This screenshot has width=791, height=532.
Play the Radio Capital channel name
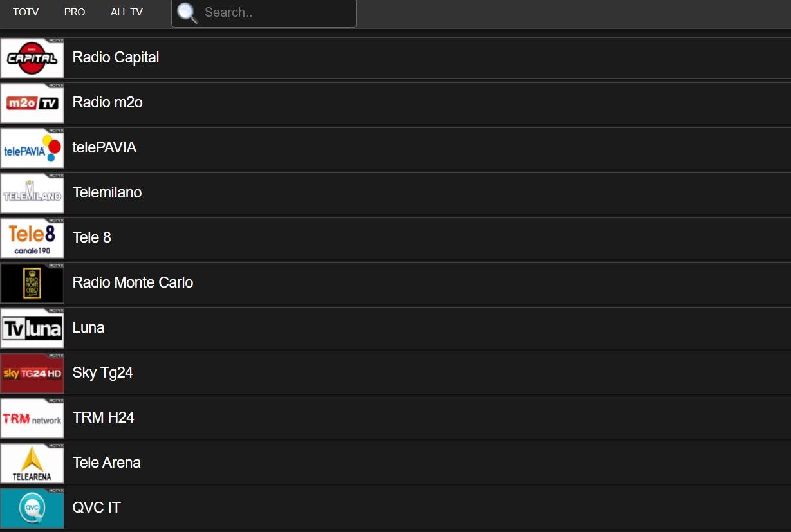coord(116,57)
